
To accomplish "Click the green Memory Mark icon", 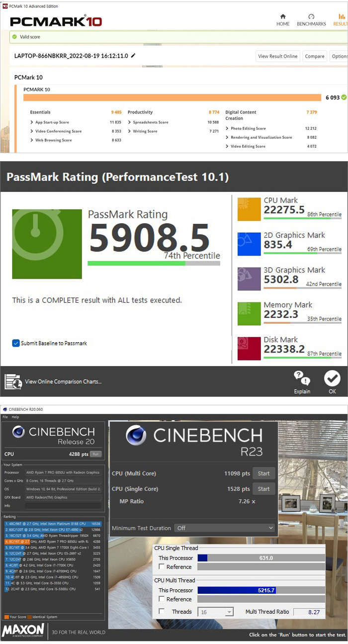I will [x=249, y=313].
